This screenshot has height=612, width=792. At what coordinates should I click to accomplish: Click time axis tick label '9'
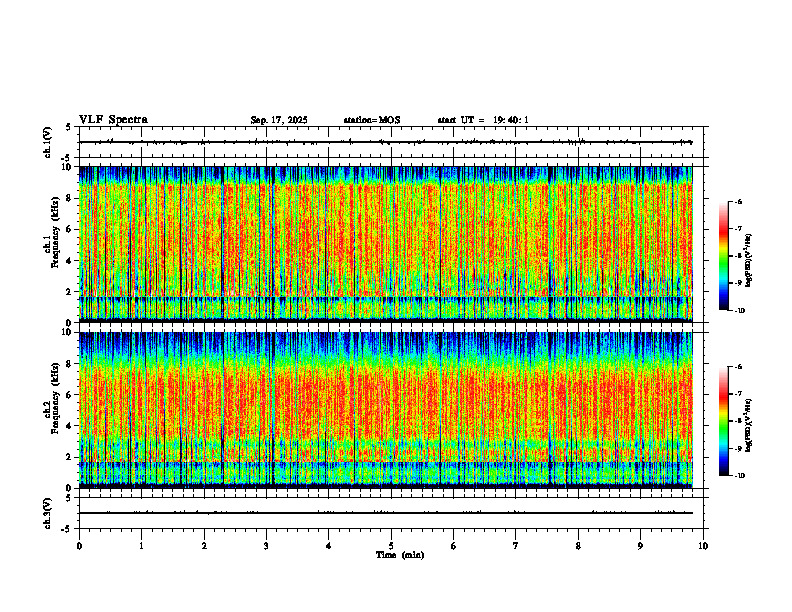point(640,546)
